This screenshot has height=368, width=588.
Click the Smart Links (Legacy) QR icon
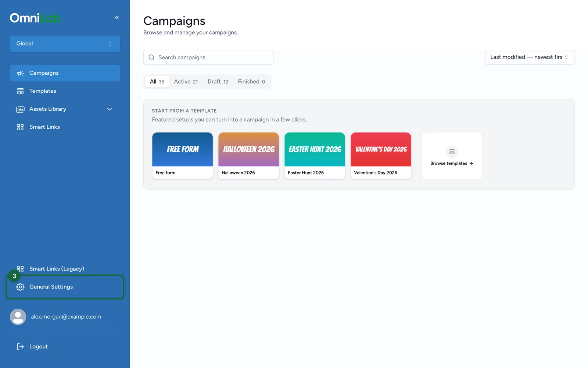pyautogui.click(x=21, y=269)
